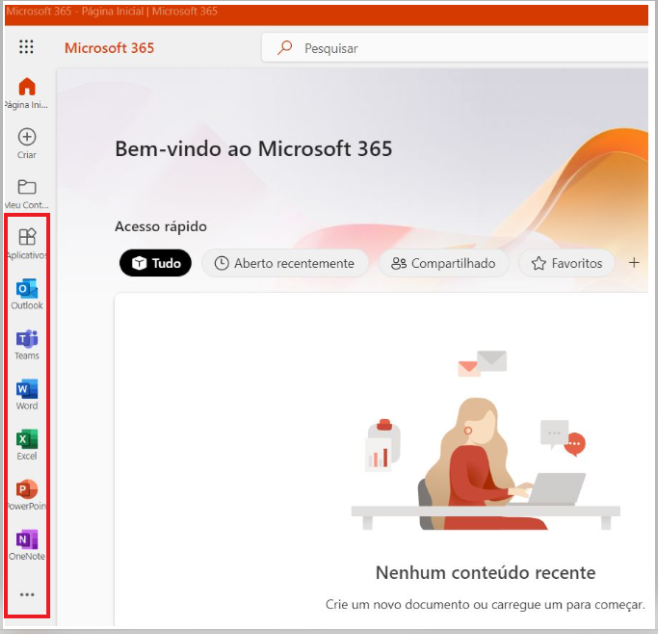Launch PowerPoint from the sidebar
The height and width of the screenshot is (634, 658).
tap(27, 489)
